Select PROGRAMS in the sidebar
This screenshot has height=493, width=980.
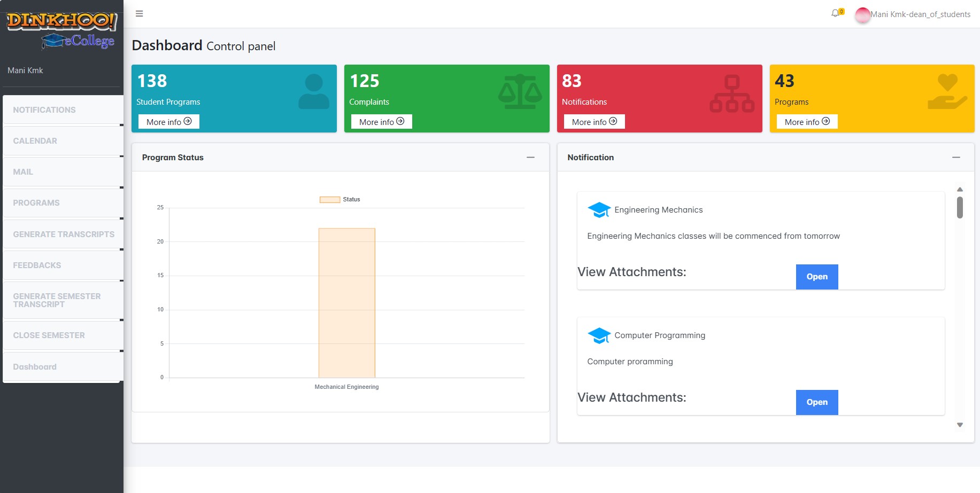(63, 203)
